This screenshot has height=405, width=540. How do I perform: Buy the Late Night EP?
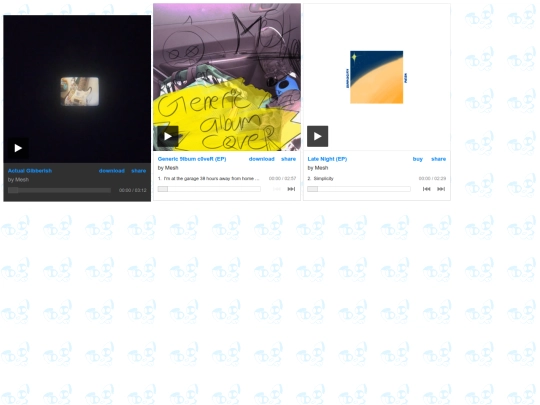click(x=417, y=159)
